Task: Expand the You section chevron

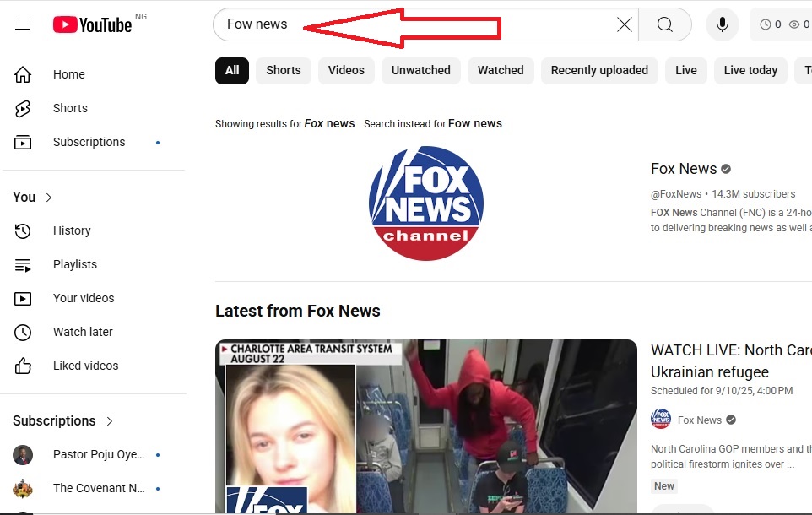Action: pyautogui.click(x=49, y=198)
